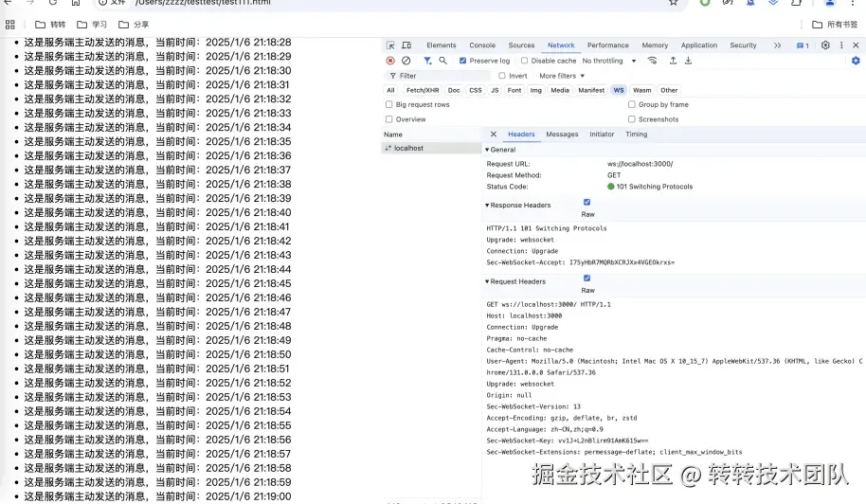Open the Security tab
Screen dimensions: 866x504
click(743, 45)
